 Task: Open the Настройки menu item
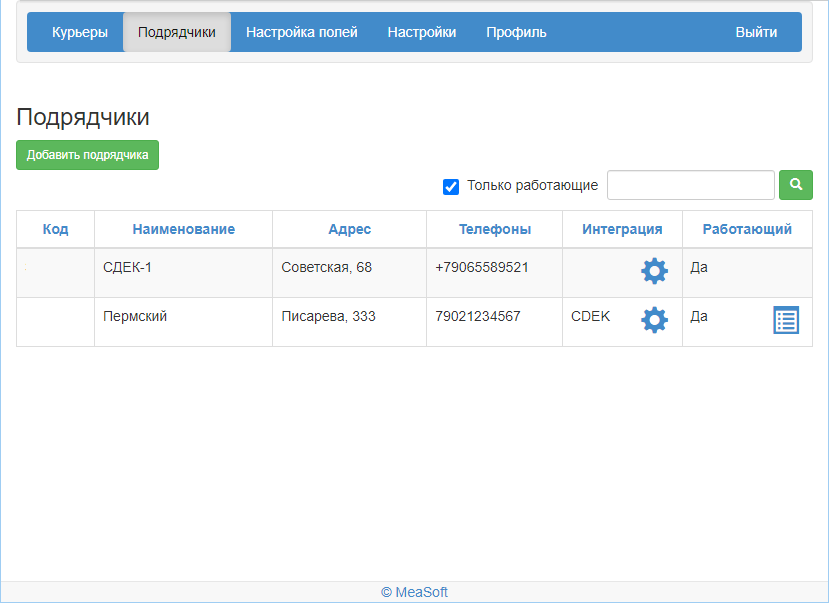[422, 32]
